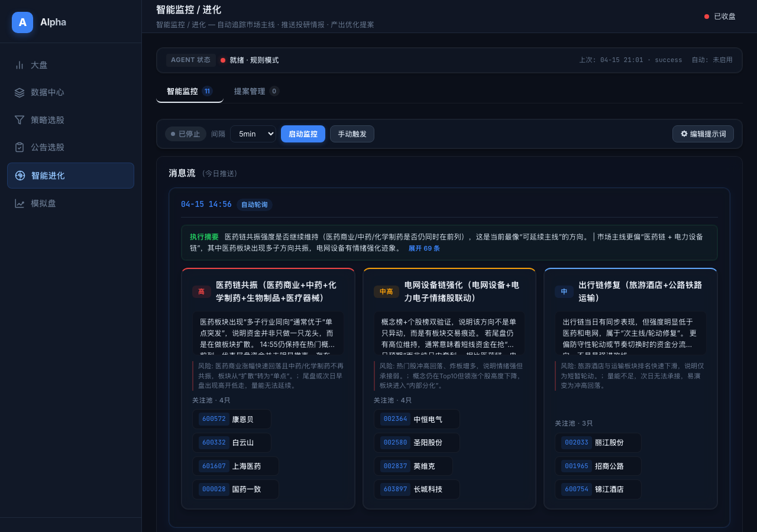757x532 pixels.
Task: Click the 电网设备 risk note text
Action: pos(449,376)
